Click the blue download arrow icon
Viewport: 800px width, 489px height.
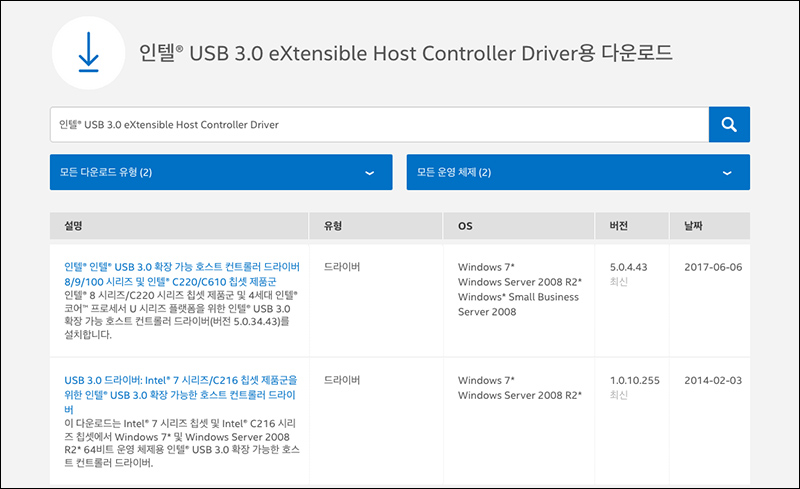point(88,53)
